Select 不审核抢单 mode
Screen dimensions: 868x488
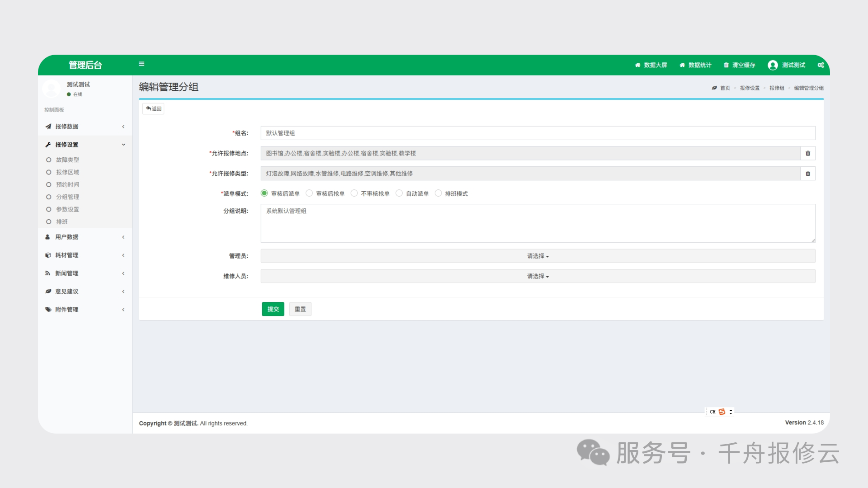pyautogui.click(x=354, y=193)
